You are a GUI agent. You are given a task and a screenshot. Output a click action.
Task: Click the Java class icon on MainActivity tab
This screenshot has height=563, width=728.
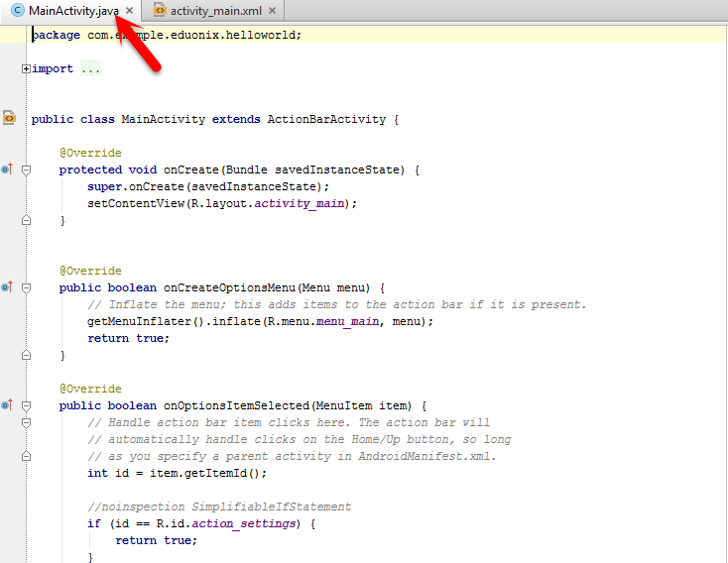[18, 10]
